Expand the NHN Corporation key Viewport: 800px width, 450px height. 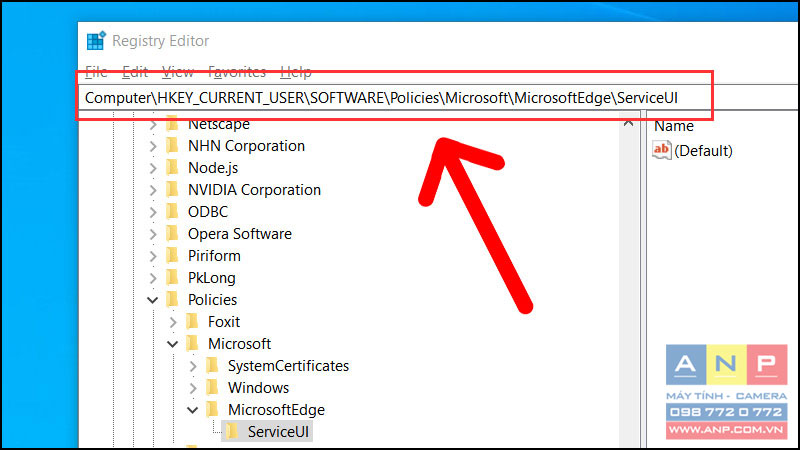click(x=153, y=146)
